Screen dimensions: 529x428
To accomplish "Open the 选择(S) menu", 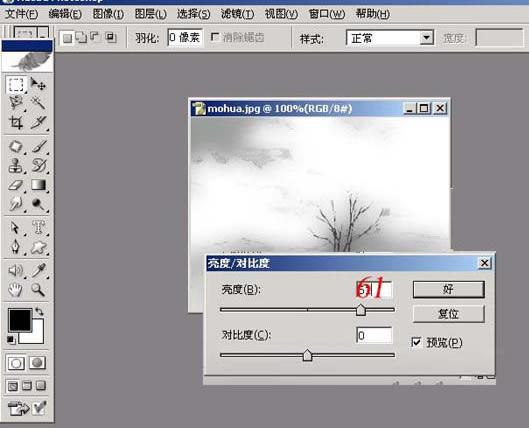I will click(194, 14).
